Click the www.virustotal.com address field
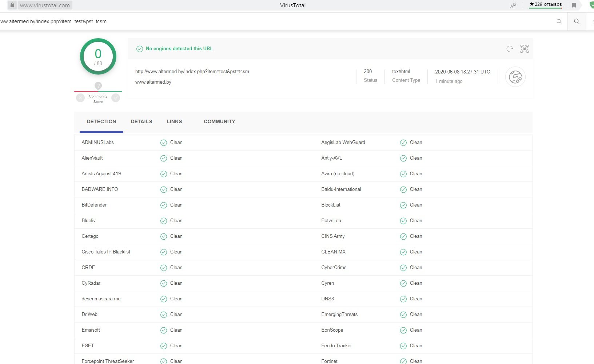 [x=45, y=5]
